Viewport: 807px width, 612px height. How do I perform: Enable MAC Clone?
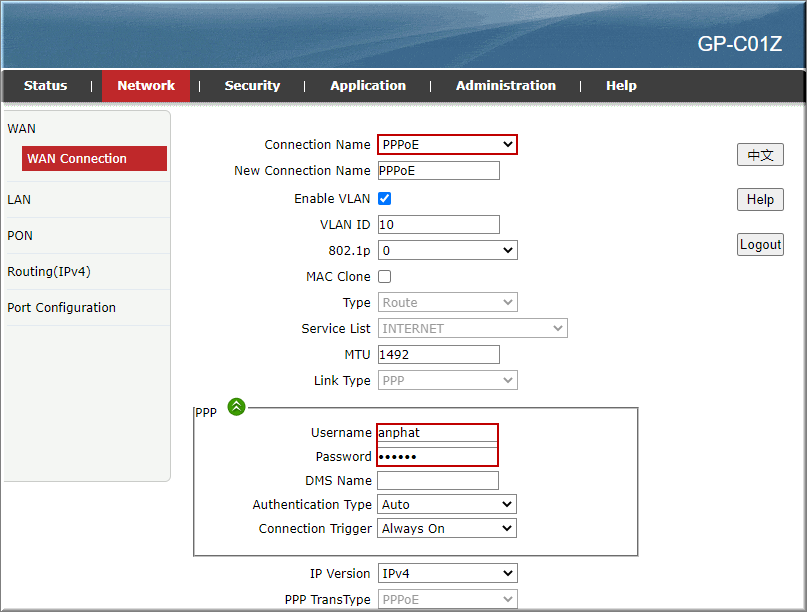pos(384,276)
